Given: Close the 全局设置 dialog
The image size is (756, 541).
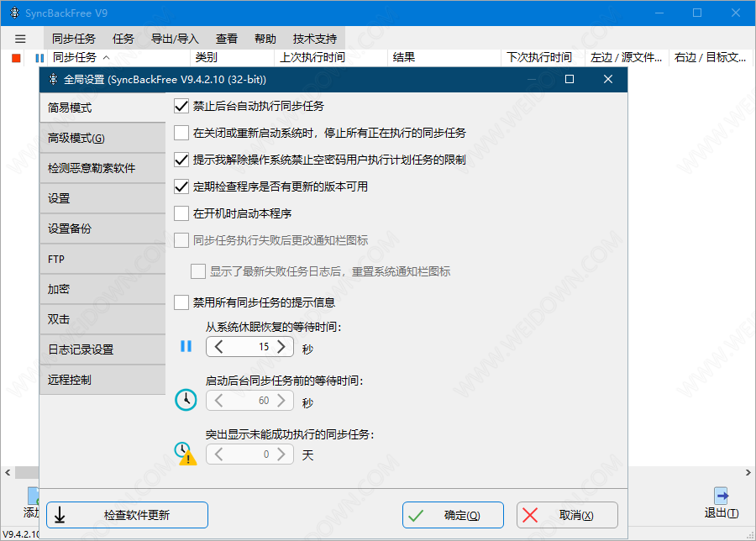Looking at the screenshot, I should pos(608,79).
